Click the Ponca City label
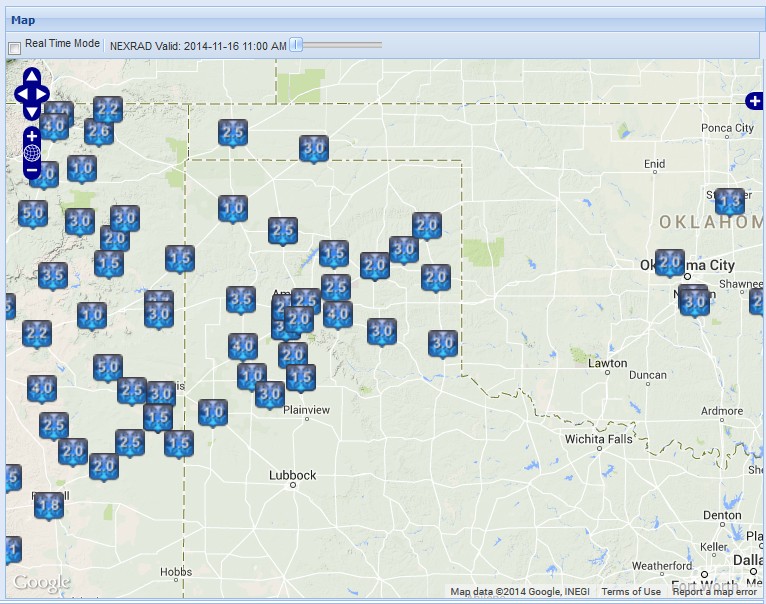 pos(727,128)
